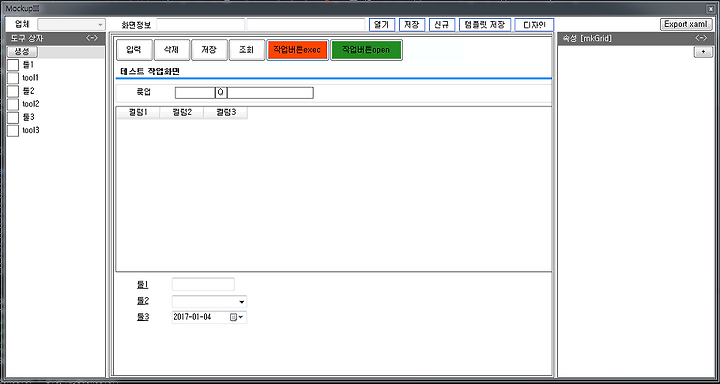The width and height of the screenshot is (720, 384).
Task: Collapse the 도구 상자 panel with its <-> icon
Action: [92, 38]
